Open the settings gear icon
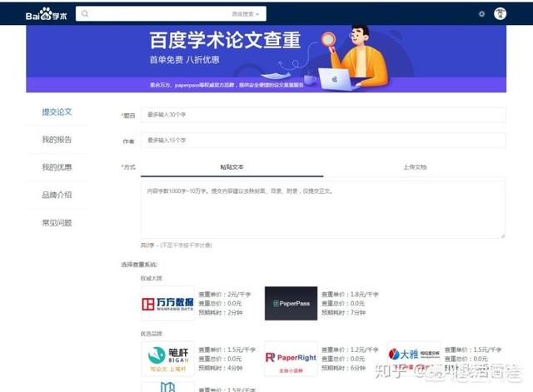The height and width of the screenshot is (392, 533). (x=481, y=14)
